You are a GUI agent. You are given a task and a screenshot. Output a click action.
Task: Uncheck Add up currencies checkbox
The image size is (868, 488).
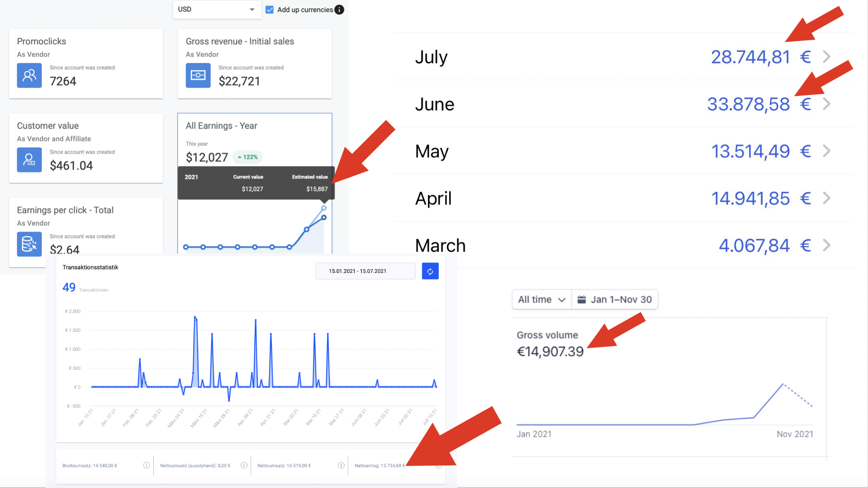click(x=269, y=10)
